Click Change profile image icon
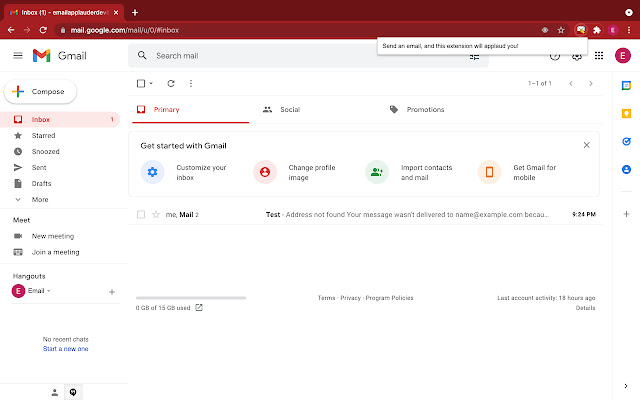 [x=265, y=172]
